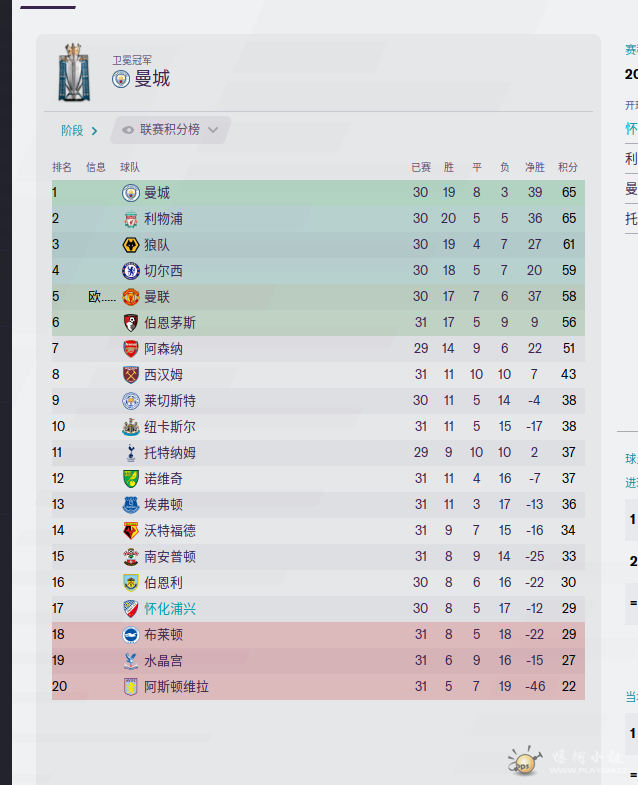Sort table by 积分 column header
Viewport: 638px width, 785px height.
pyautogui.click(x=567, y=167)
